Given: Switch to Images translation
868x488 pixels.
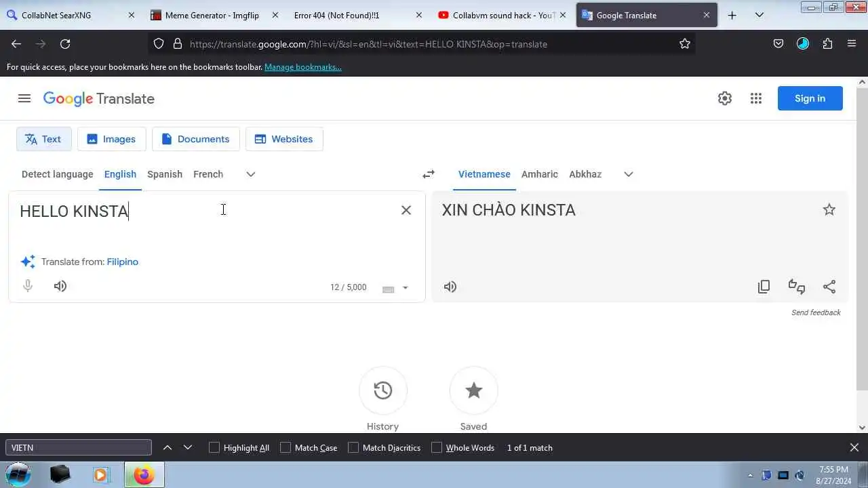Looking at the screenshot, I should (111, 139).
